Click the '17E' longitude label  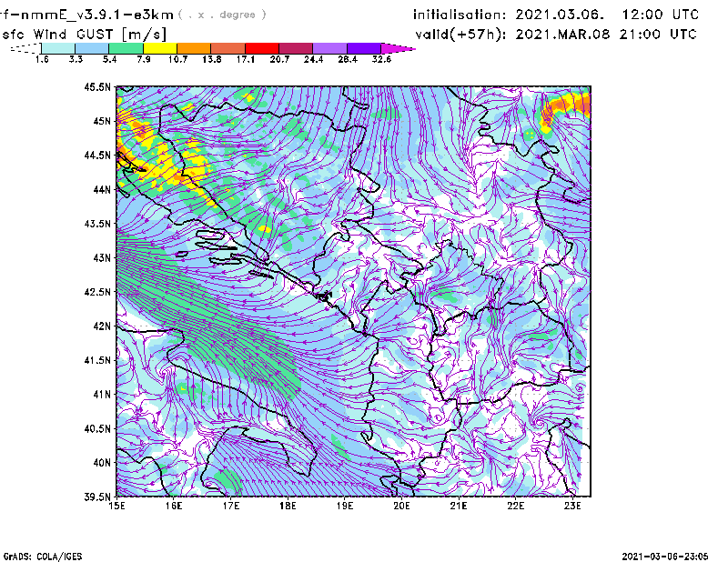pyautogui.click(x=231, y=506)
